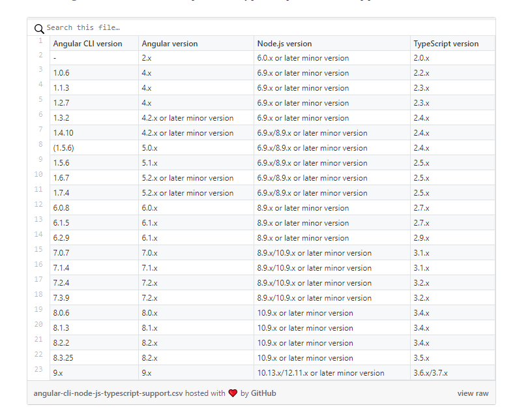Click CLI version cell '7.0.7'
The height and width of the screenshot is (420, 530).
click(95, 253)
